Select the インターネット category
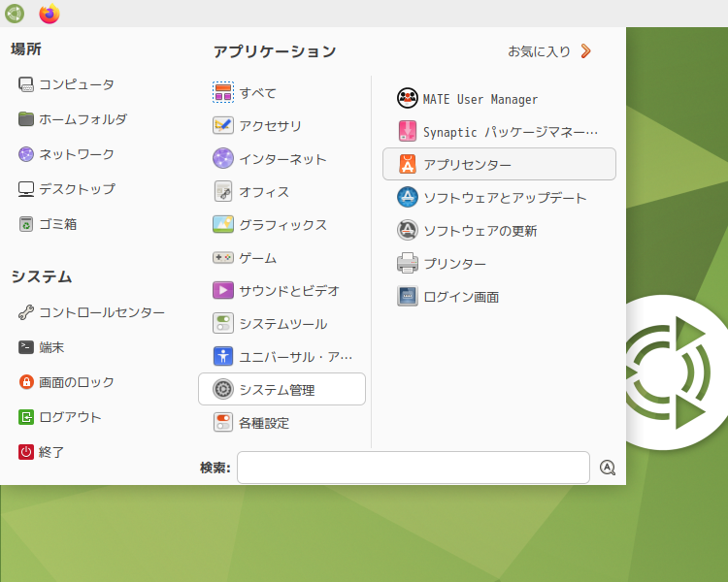Image resolution: width=728 pixels, height=582 pixels. pos(281,159)
